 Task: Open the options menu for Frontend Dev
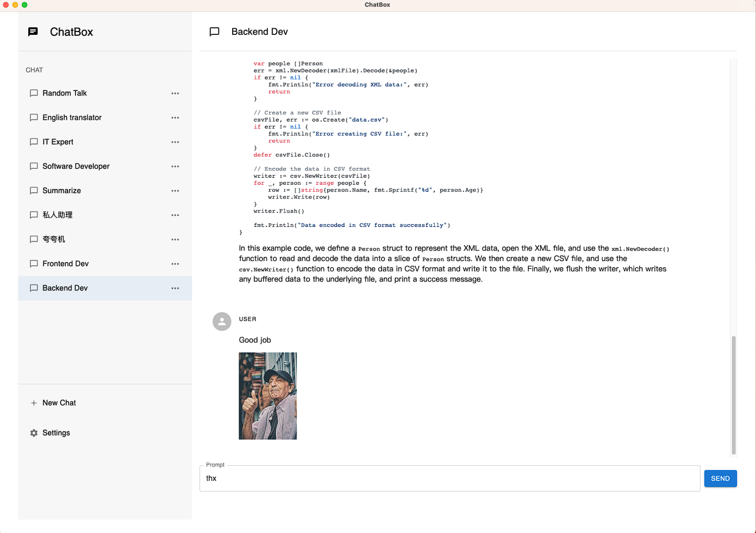[175, 263]
